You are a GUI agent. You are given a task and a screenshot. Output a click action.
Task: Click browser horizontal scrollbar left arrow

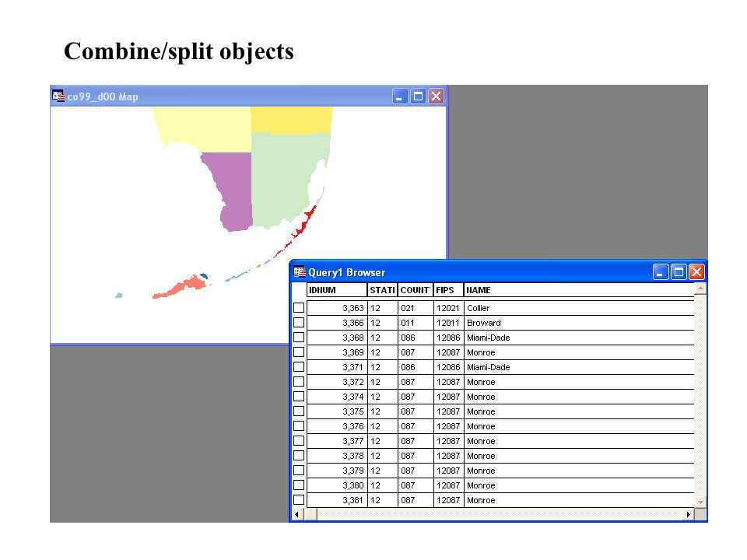click(x=296, y=514)
